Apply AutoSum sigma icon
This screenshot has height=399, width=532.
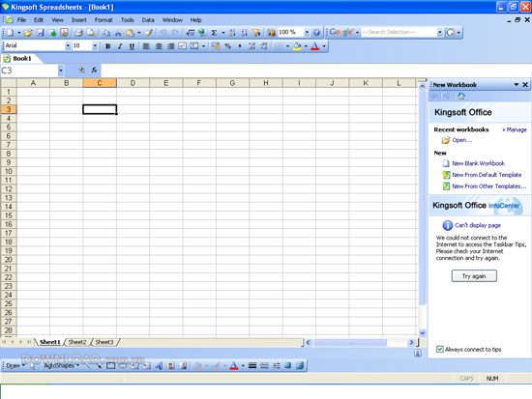coord(214,33)
